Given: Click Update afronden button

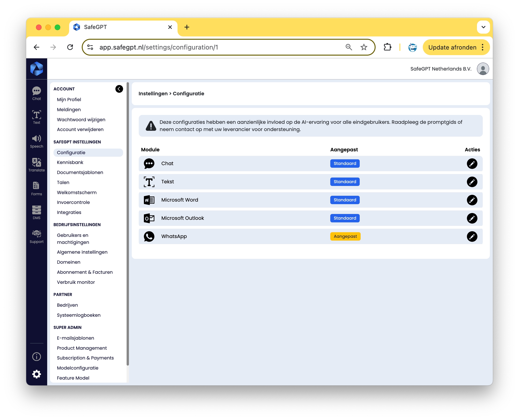Looking at the screenshot, I should (x=452, y=47).
